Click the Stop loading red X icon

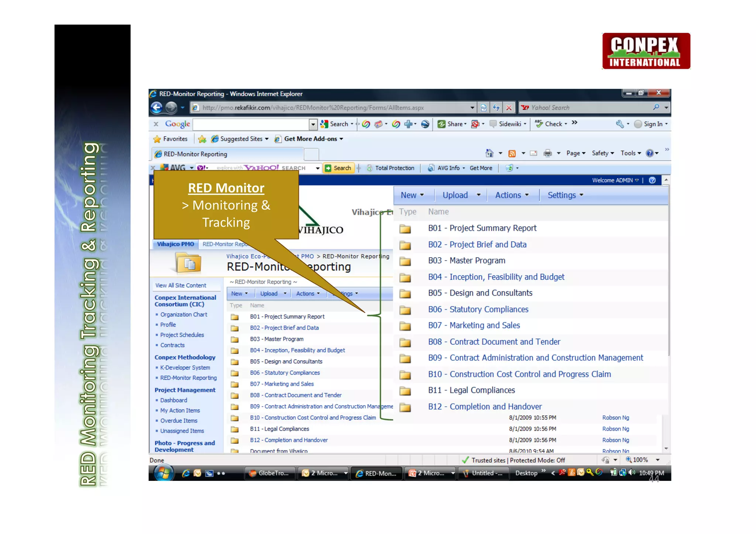[x=509, y=107]
